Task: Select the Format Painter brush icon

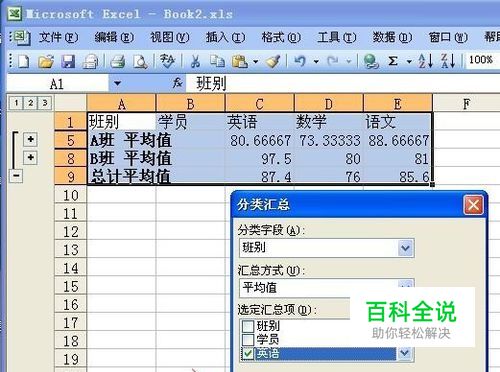Action: pyautogui.click(x=273, y=61)
